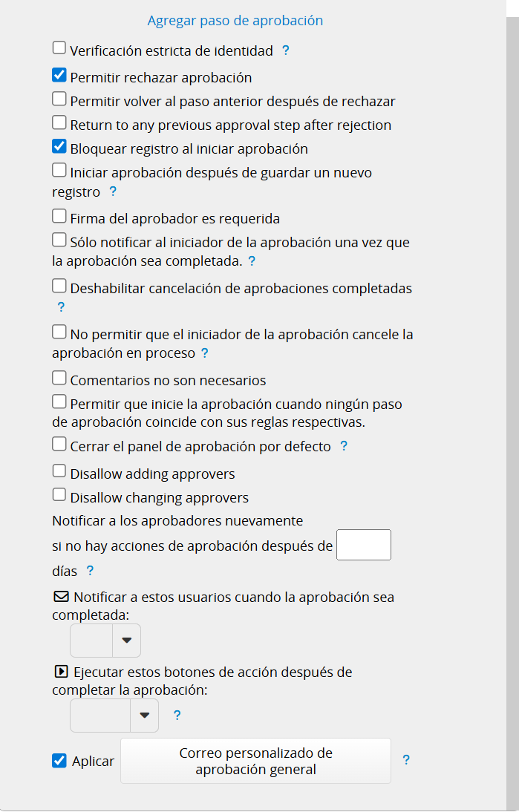Tick the Disallow adding approvers checkbox
This screenshot has height=812, width=519.
(59, 471)
